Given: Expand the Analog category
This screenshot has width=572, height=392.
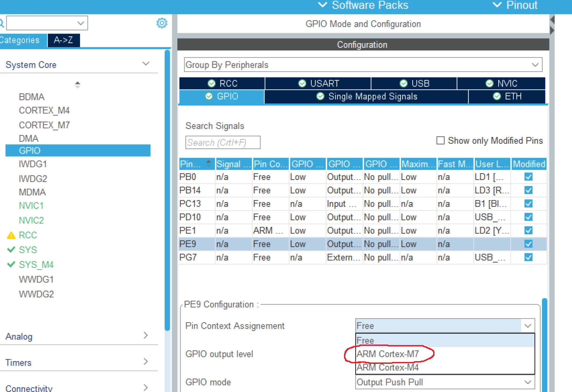Looking at the screenshot, I should pyautogui.click(x=146, y=335).
